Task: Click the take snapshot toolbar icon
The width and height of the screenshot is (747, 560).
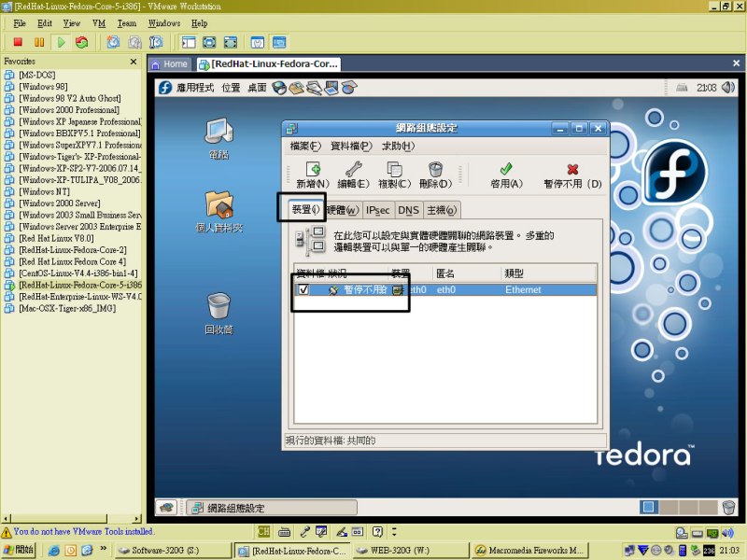Action: tap(113, 42)
